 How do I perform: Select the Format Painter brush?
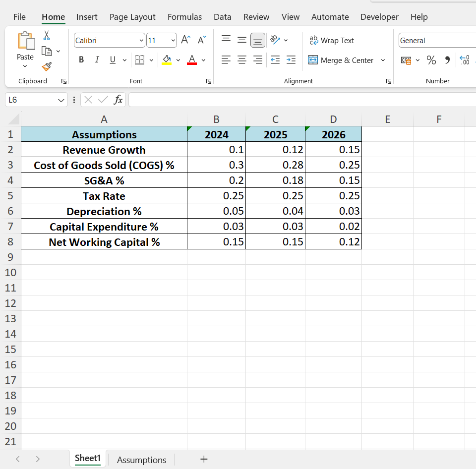(47, 66)
